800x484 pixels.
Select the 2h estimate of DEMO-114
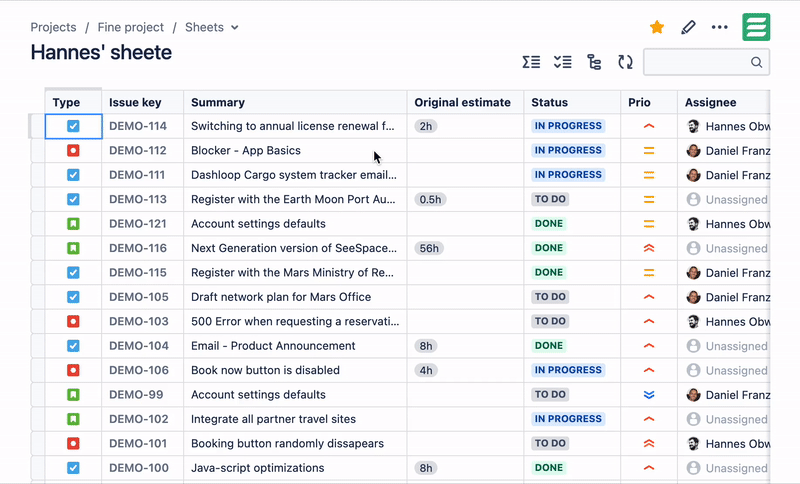tap(426, 126)
